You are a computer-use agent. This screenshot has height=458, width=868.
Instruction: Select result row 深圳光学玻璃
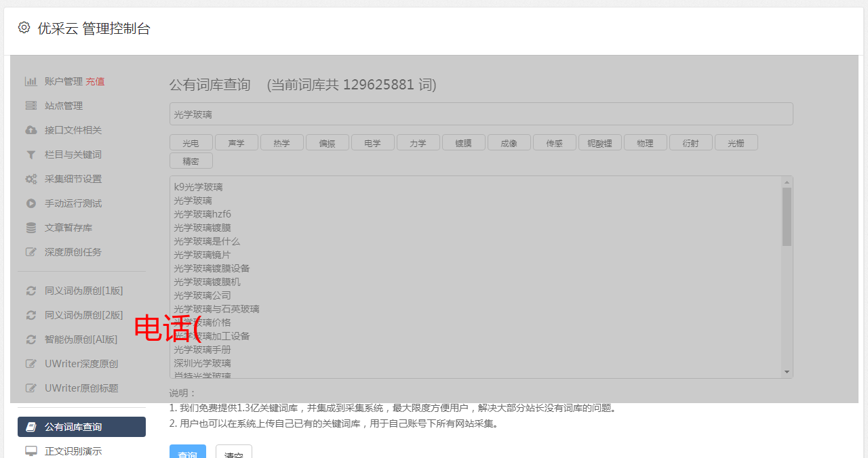coord(202,363)
